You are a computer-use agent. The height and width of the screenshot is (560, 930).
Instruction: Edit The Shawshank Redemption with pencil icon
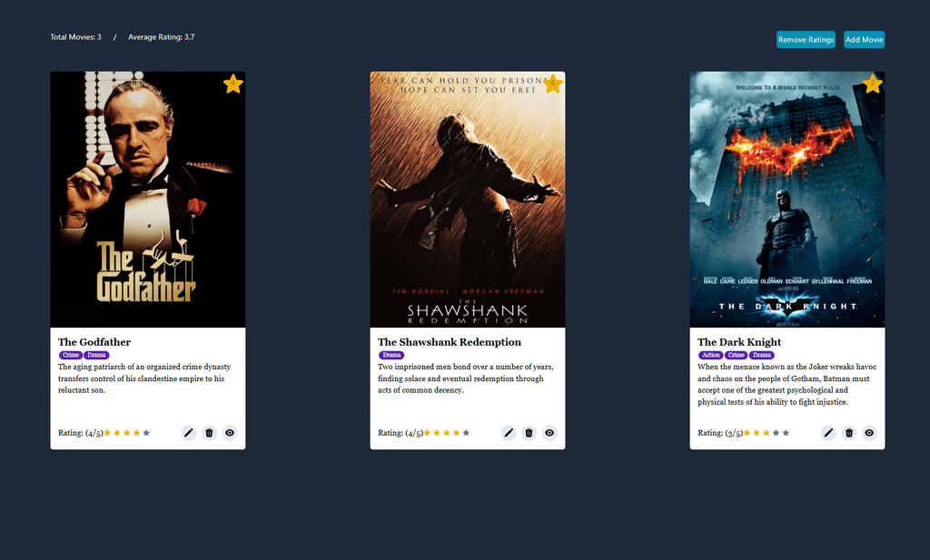click(509, 433)
